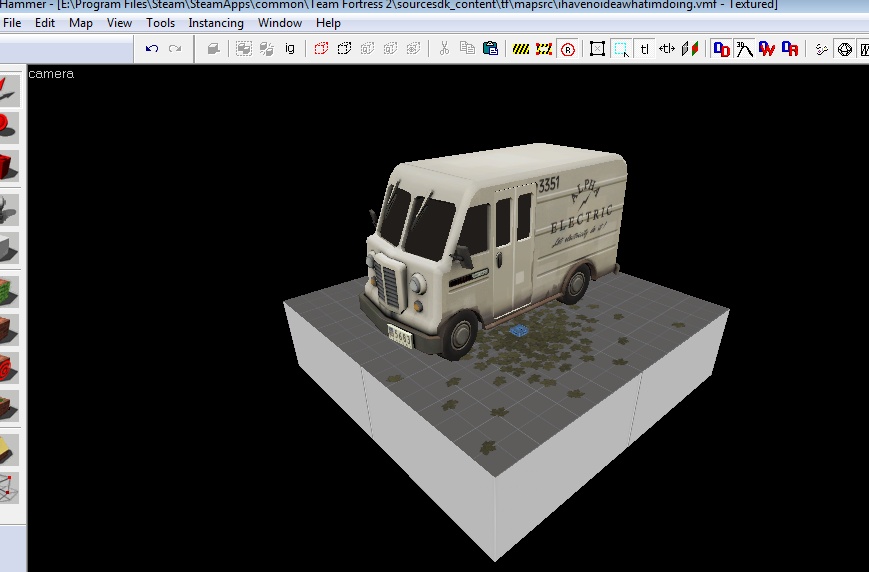
Task: Select the Apply Current Texture brick tool
Action: 9,330
